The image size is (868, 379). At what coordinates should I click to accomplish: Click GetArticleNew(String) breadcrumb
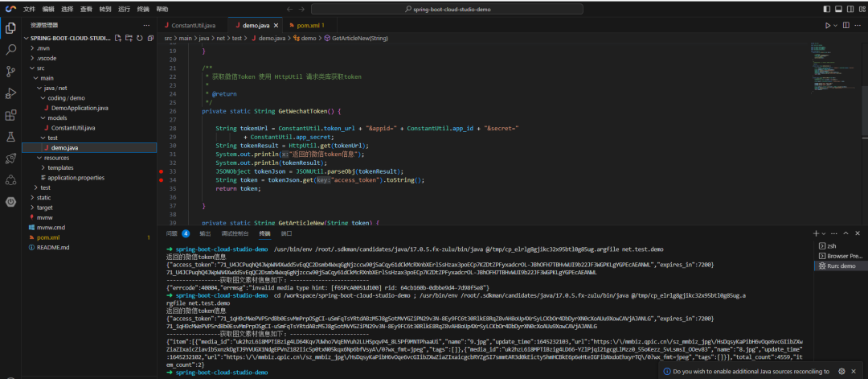click(x=360, y=39)
